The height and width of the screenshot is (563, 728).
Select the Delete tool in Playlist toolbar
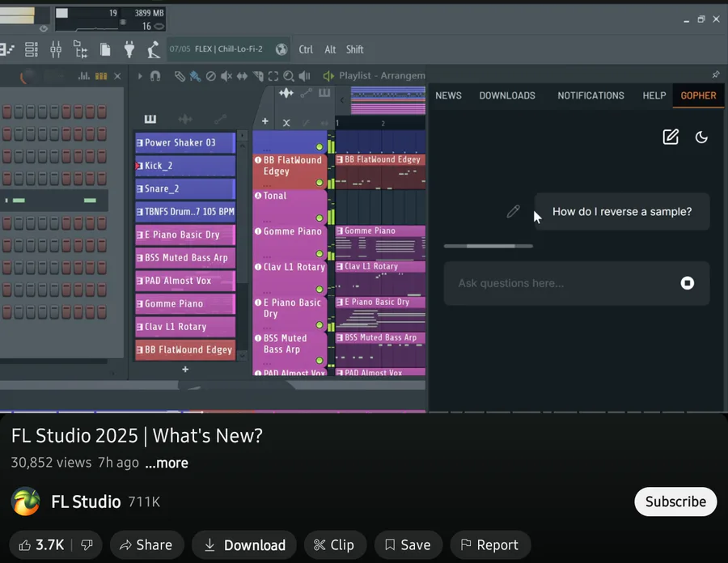(211, 76)
